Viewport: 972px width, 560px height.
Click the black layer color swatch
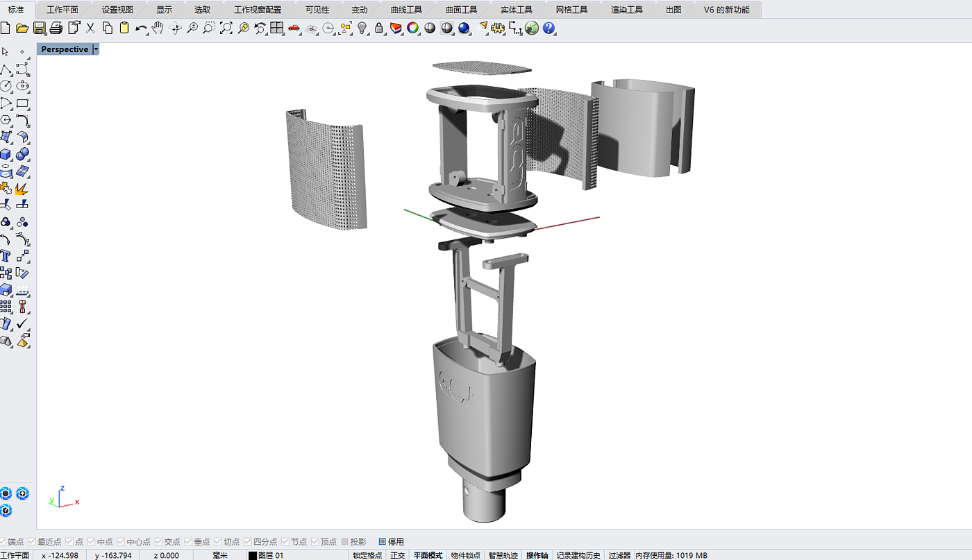(x=253, y=555)
